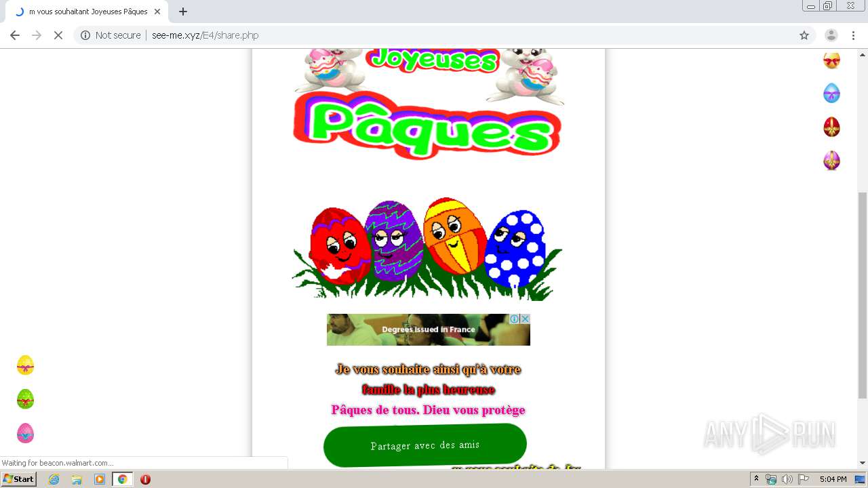Open the Chrome profile avatar
The height and width of the screenshot is (488, 868).
tap(831, 35)
